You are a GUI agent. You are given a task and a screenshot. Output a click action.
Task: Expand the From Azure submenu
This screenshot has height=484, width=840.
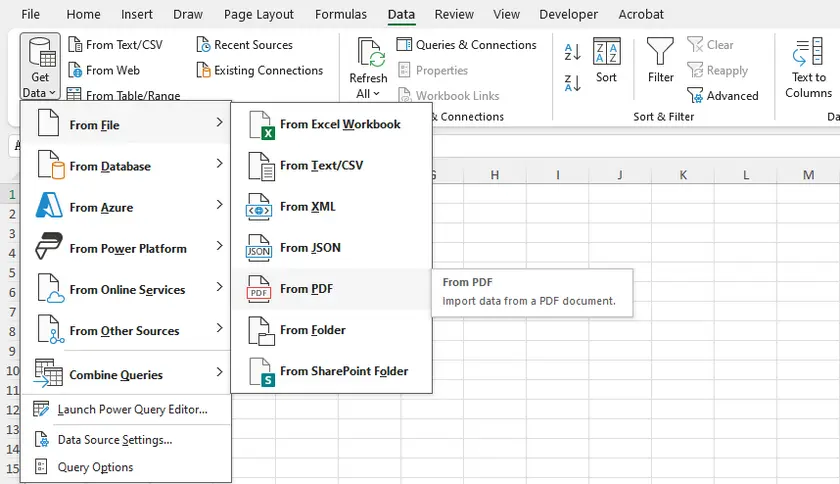(x=126, y=207)
